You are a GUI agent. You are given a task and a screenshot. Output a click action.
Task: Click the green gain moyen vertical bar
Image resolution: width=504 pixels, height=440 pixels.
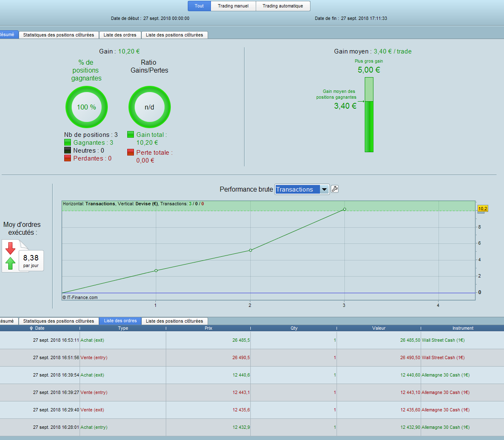[x=369, y=126]
